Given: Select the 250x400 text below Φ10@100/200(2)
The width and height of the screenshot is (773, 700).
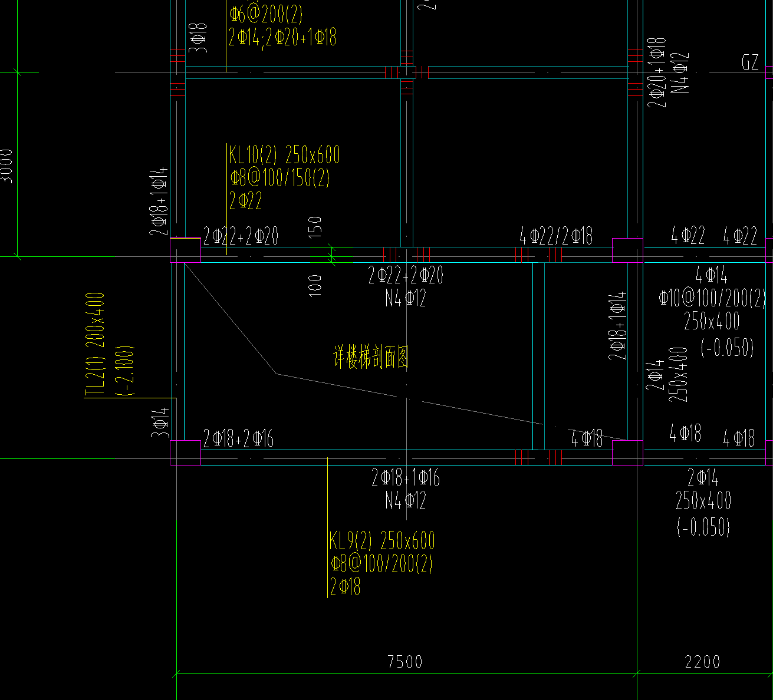Looking at the screenshot, I should coord(712,322).
